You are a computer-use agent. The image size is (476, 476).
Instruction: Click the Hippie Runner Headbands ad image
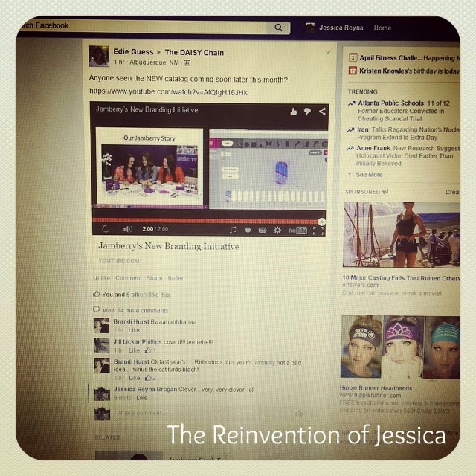point(400,347)
